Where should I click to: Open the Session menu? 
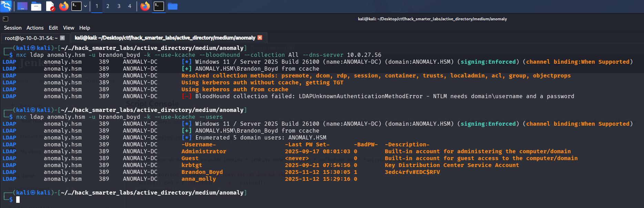[13, 28]
